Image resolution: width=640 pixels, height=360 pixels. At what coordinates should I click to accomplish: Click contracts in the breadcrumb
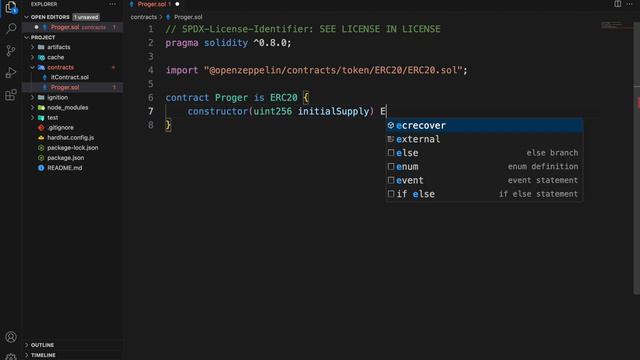tap(144, 17)
